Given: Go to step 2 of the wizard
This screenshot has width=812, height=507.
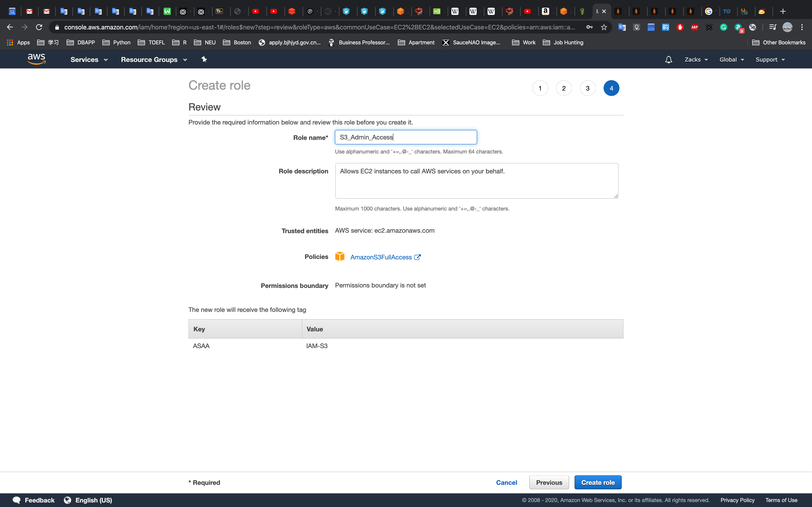Looking at the screenshot, I should tap(564, 88).
